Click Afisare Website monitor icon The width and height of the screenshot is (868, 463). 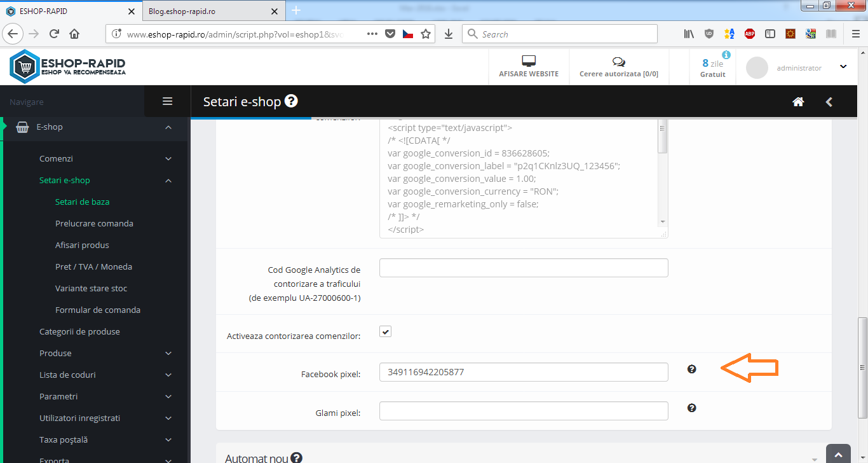(x=529, y=61)
